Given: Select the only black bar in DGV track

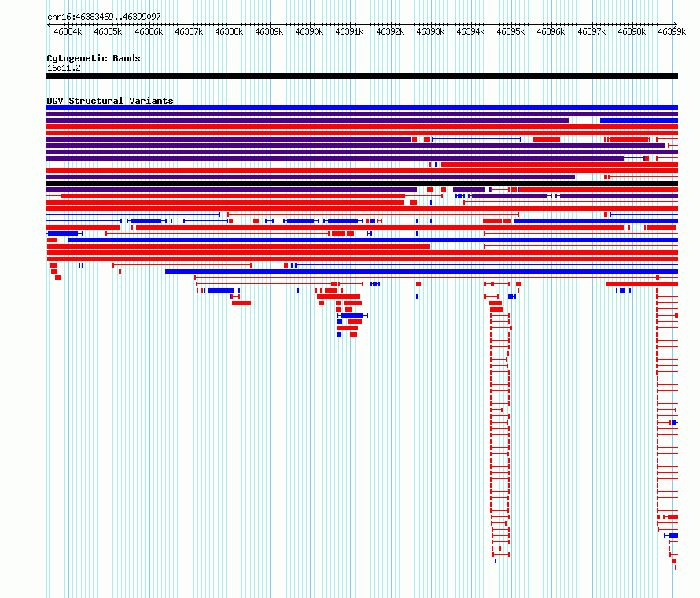Looking at the screenshot, I should [x=362, y=183].
